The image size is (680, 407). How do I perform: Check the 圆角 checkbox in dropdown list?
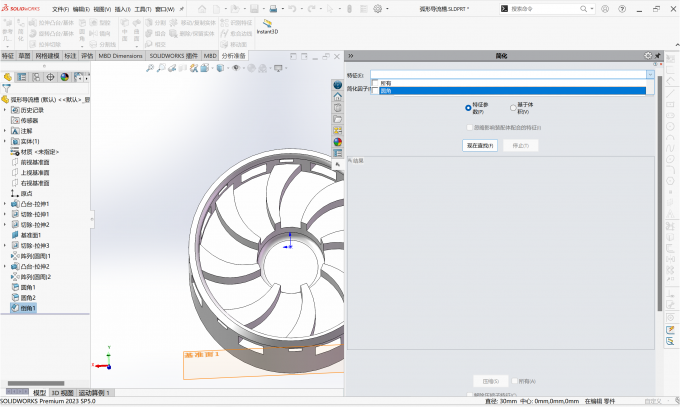click(x=375, y=91)
